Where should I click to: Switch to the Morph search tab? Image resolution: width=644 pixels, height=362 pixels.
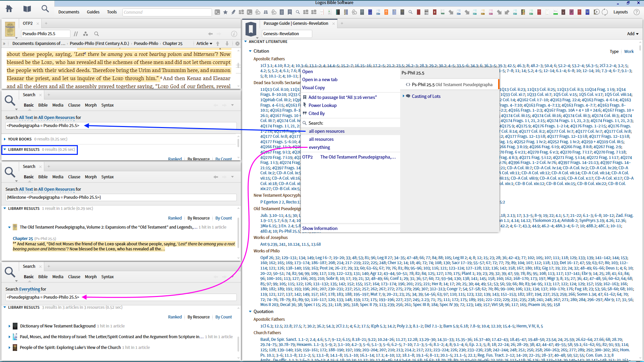point(91,105)
